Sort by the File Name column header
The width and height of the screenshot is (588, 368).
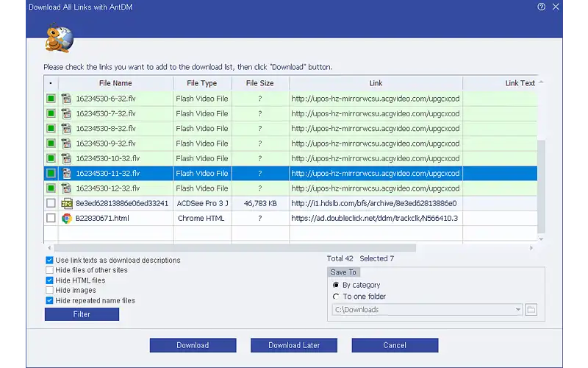115,83
